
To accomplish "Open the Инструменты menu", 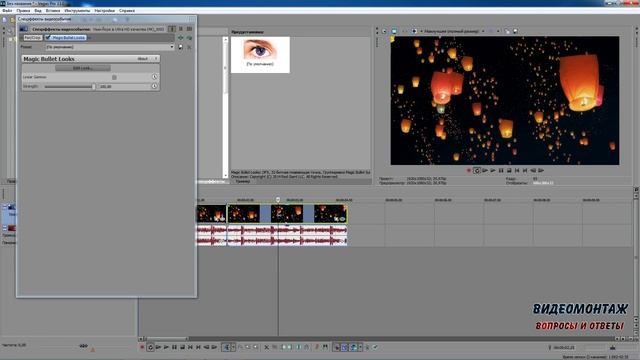I will point(77,11).
